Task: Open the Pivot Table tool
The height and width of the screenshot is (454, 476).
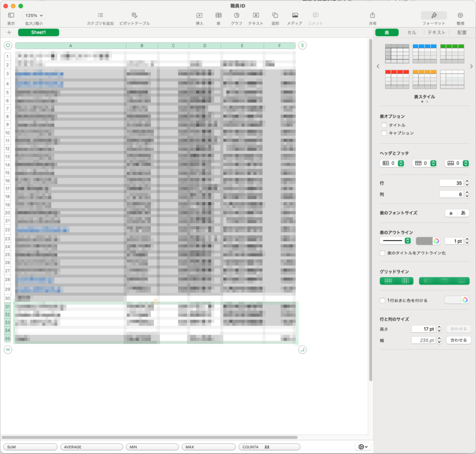Action: tap(134, 16)
